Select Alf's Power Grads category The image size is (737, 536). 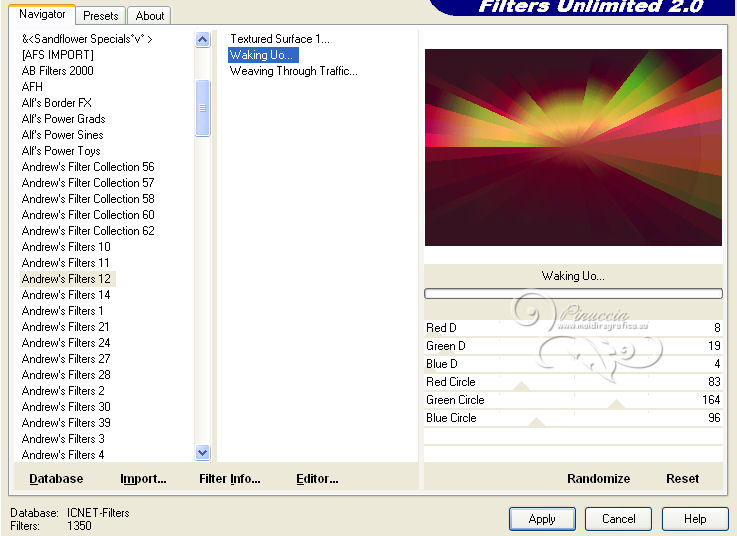63,119
